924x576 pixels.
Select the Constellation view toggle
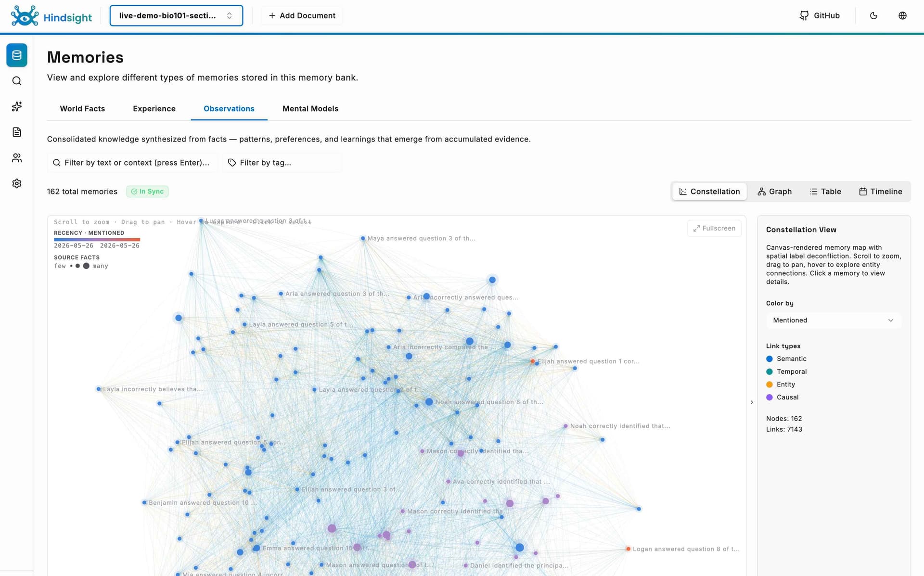[709, 192]
